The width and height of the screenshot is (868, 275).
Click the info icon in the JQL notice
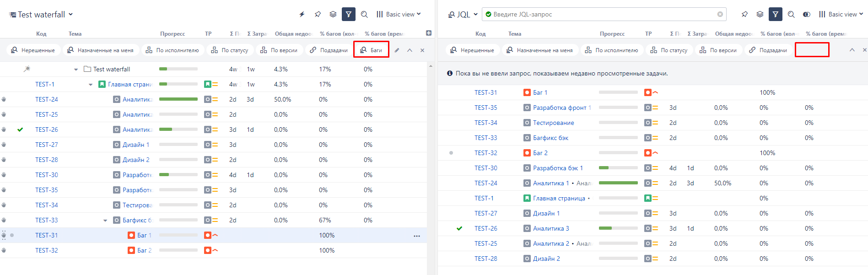point(450,73)
